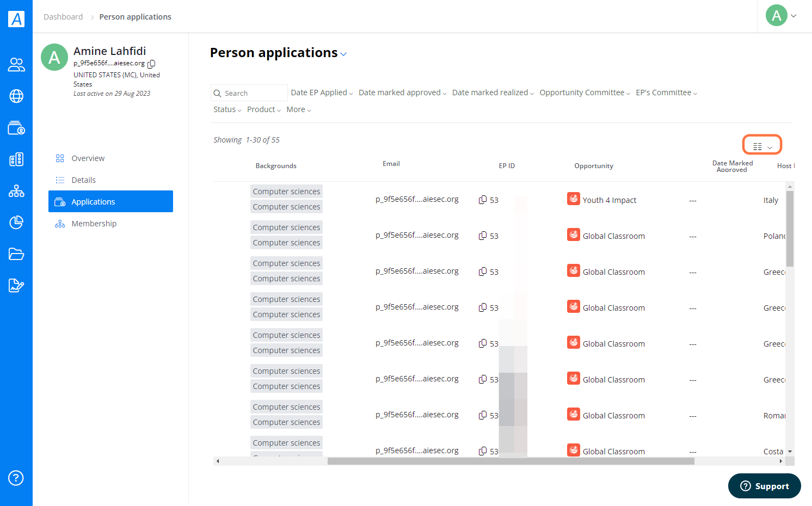Click the Opportunity column header
The height and width of the screenshot is (506, 812).
[x=594, y=166]
